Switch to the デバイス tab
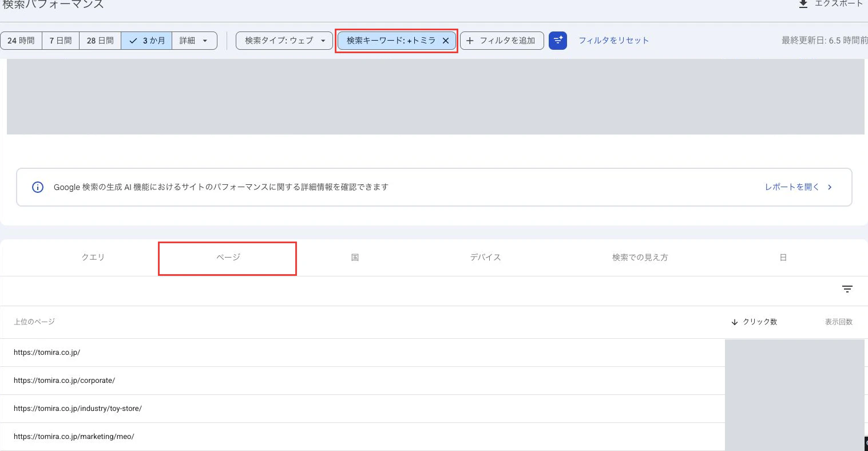Image resolution: width=868 pixels, height=451 pixels. 485,258
